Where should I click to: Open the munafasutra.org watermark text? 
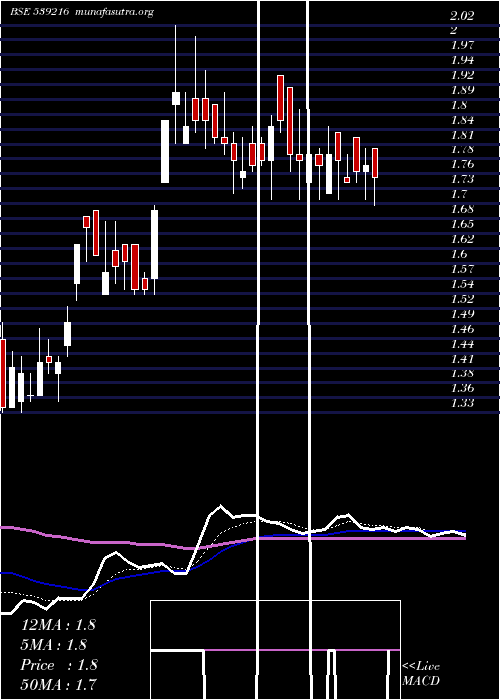[x=115, y=12]
